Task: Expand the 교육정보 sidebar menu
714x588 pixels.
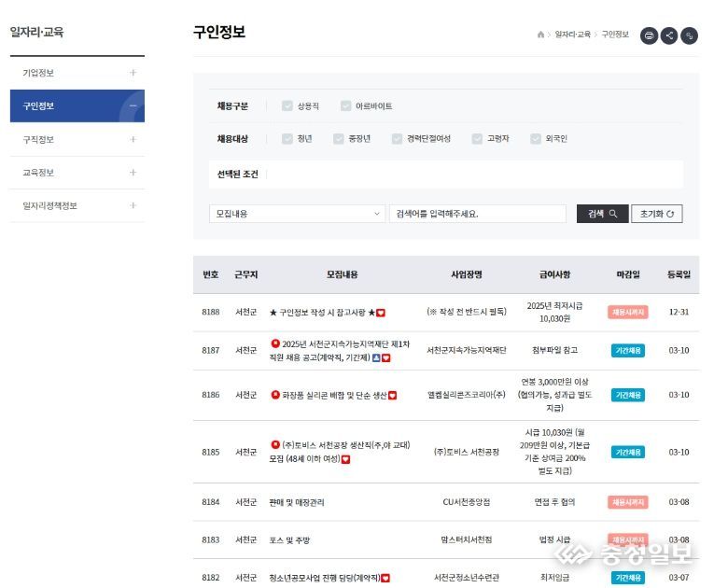Action: (133, 172)
